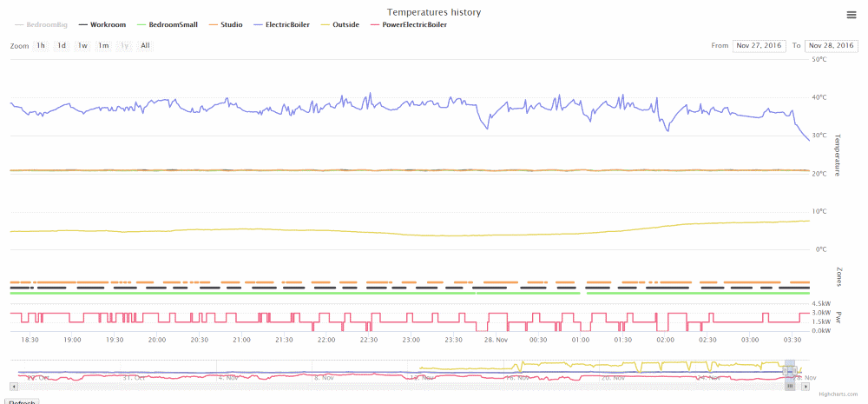Click the navigator scrollbar right arrow
The width and height of the screenshot is (868, 404).
(x=806, y=387)
